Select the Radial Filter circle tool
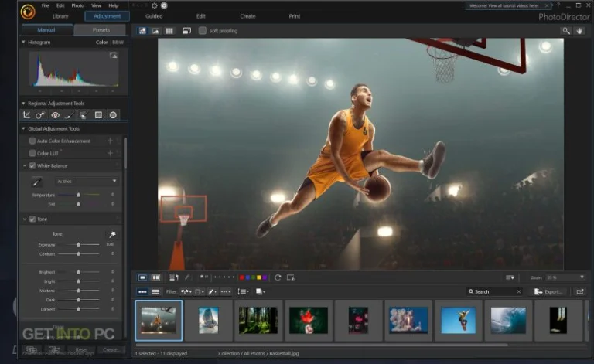This screenshot has width=594, height=364. (113, 115)
